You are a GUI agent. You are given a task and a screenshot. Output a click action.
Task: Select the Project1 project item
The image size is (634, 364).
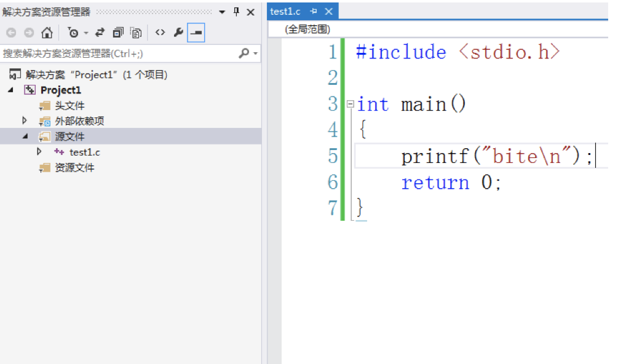[x=61, y=90]
